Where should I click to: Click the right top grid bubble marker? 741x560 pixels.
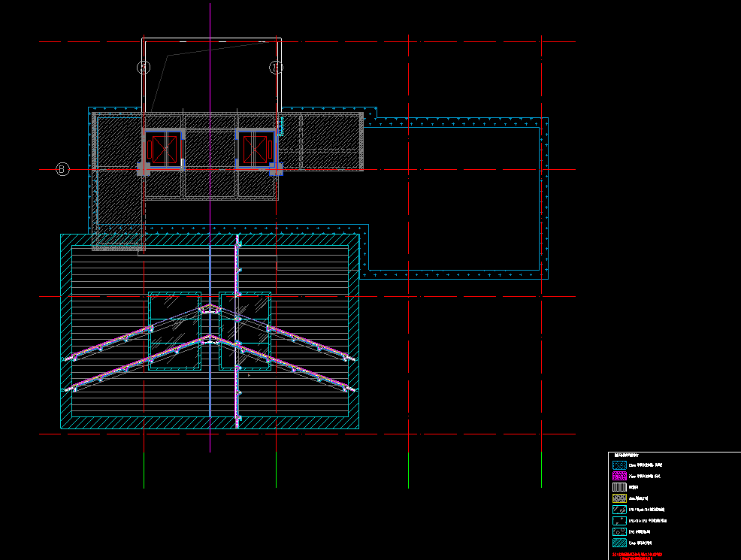276,68
